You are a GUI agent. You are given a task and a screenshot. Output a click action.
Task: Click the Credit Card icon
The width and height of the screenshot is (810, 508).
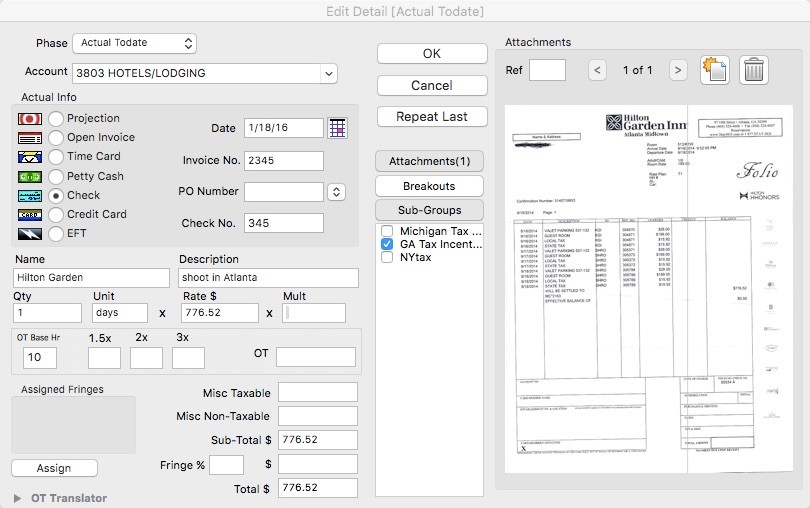pos(28,214)
